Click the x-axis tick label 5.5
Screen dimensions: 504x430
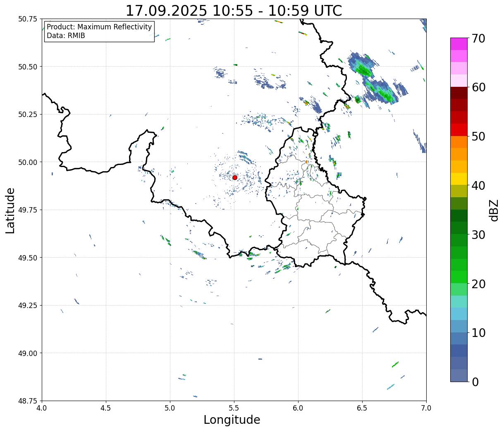pyautogui.click(x=234, y=408)
